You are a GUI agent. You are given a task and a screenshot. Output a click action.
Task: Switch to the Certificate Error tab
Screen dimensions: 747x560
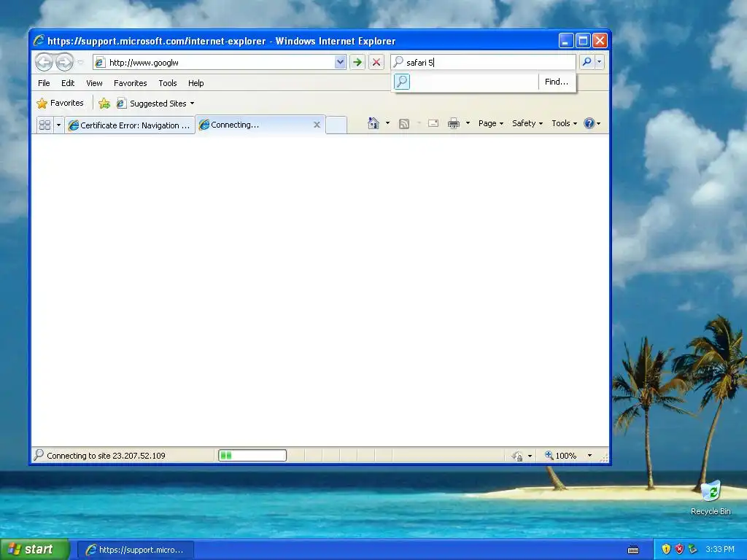(130, 125)
